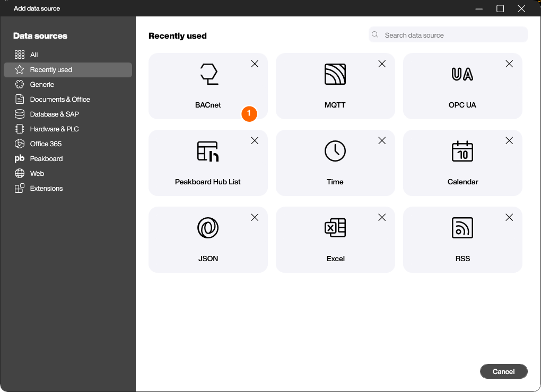The width and height of the screenshot is (541, 392).
Task: Select the Peakboard category
Action: (x=68, y=158)
